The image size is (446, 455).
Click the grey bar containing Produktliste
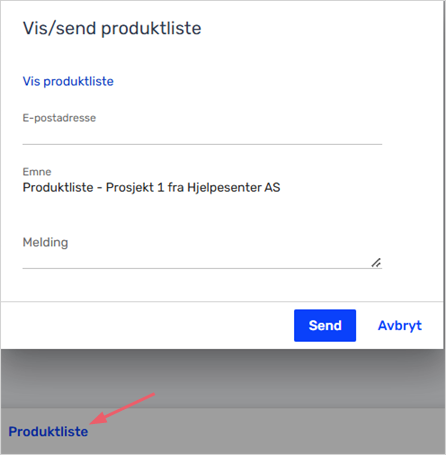pos(223,431)
